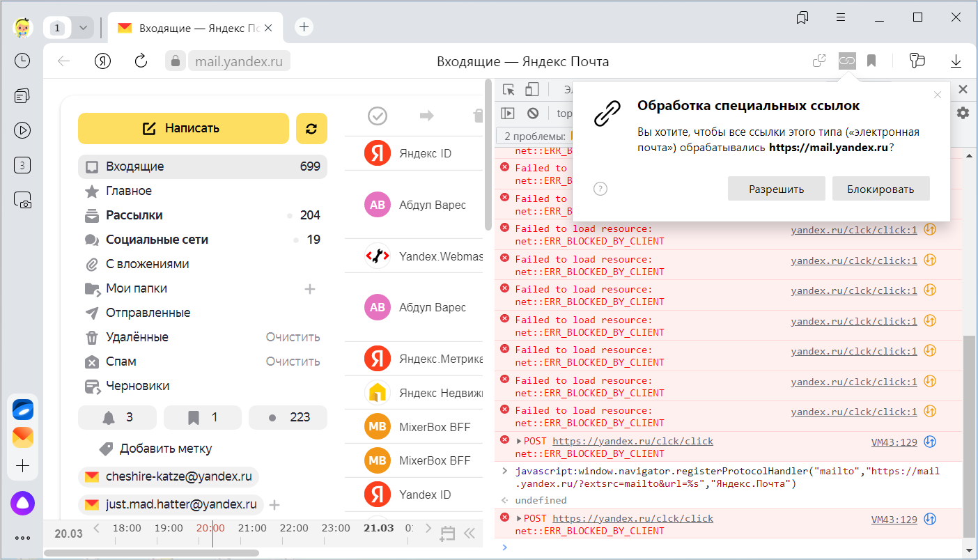The height and width of the screenshot is (560, 978).
Task: Expand the tab group dropdown arrow
Action: tap(84, 28)
